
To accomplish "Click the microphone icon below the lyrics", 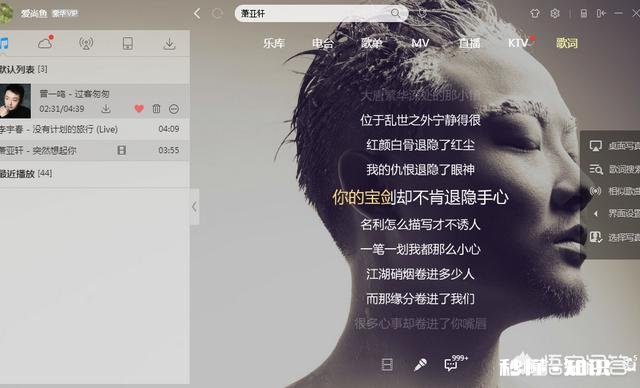I will [420, 364].
